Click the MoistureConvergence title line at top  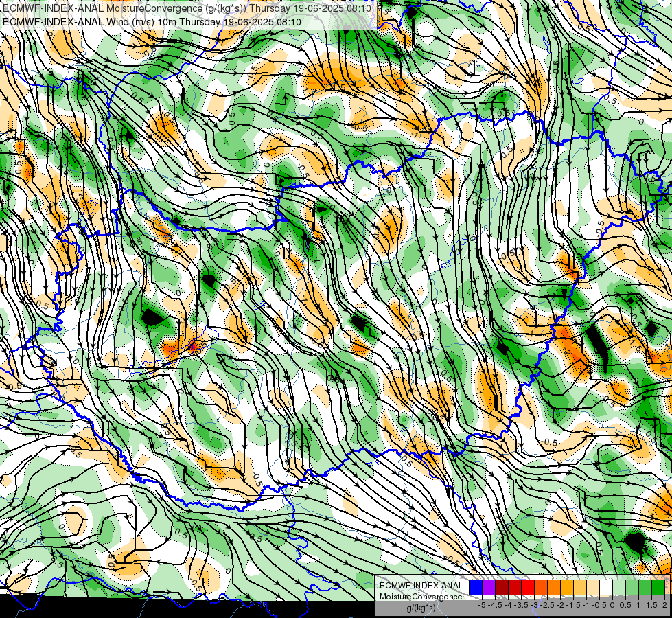pos(187,8)
